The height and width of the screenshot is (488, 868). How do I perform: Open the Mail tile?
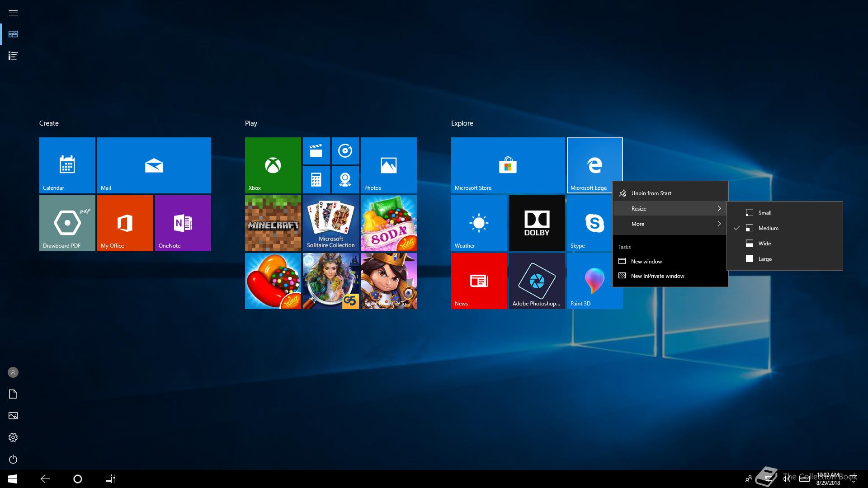pos(154,165)
